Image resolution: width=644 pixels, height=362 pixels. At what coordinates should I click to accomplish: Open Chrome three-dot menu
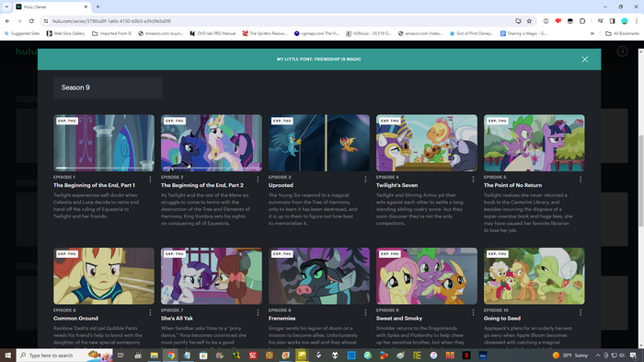point(637,21)
